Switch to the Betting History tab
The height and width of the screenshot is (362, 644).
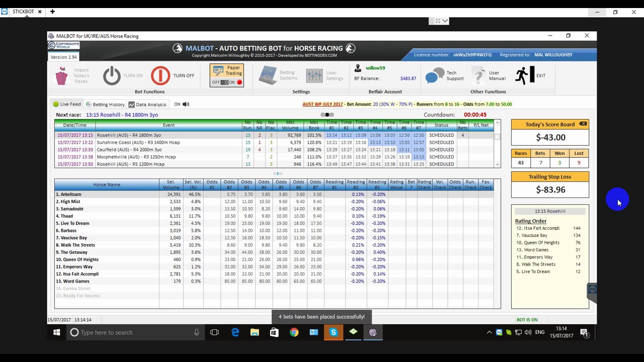click(105, 104)
